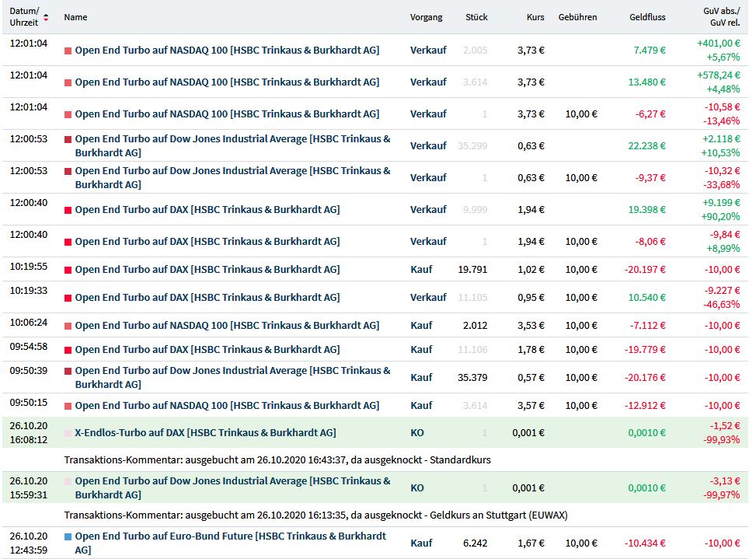Open the NASDAQ 100 turbo sold for 13.480 €
The width and height of the screenshot is (756, 559).
click(x=227, y=82)
